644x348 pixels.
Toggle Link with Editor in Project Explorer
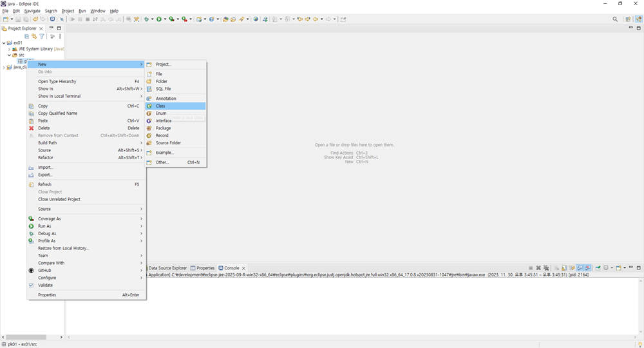pyautogui.click(x=34, y=37)
